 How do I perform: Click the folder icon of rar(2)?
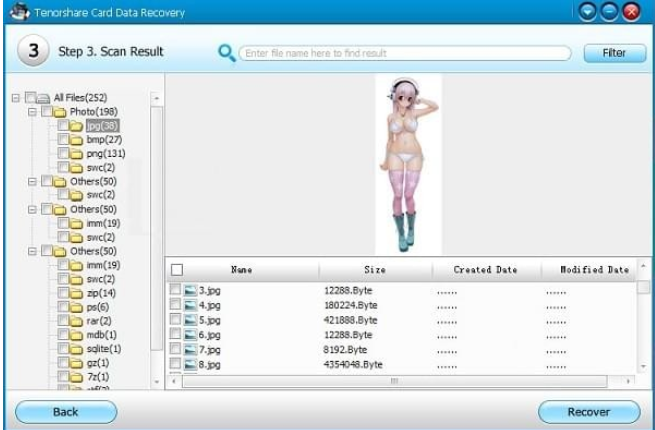click(76, 321)
